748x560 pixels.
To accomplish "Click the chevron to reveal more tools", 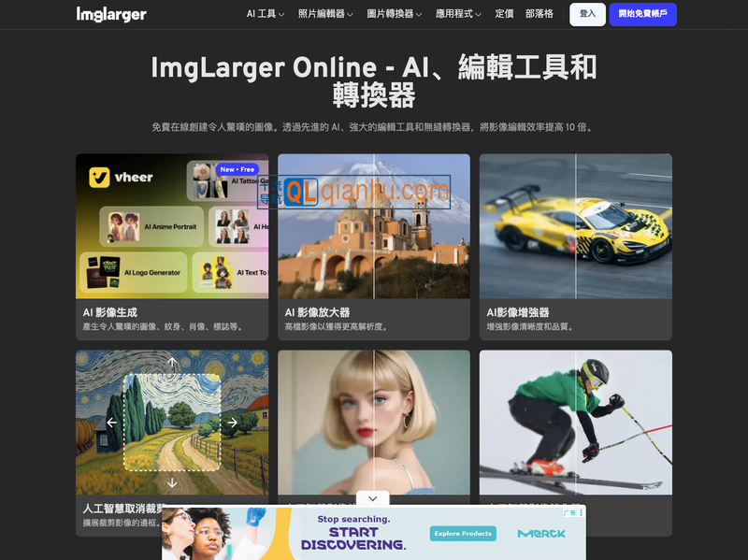I will tap(372, 499).
